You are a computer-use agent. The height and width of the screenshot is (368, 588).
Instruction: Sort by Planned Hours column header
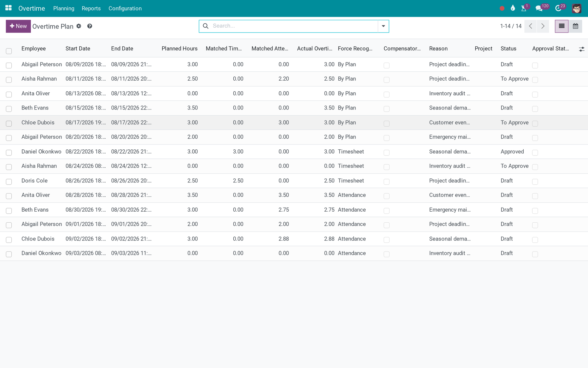179,48
